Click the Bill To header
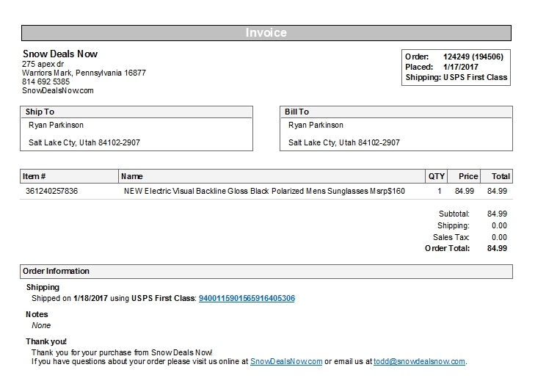Viewport: 535px width, 392px height. tap(396, 112)
